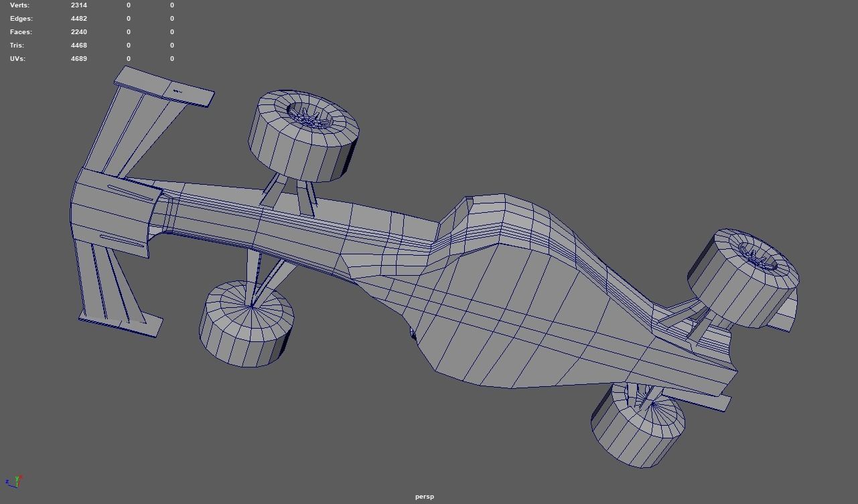Click the "Tris:" heads-up display label
Viewport: 858px width, 504px height.
(17, 46)
